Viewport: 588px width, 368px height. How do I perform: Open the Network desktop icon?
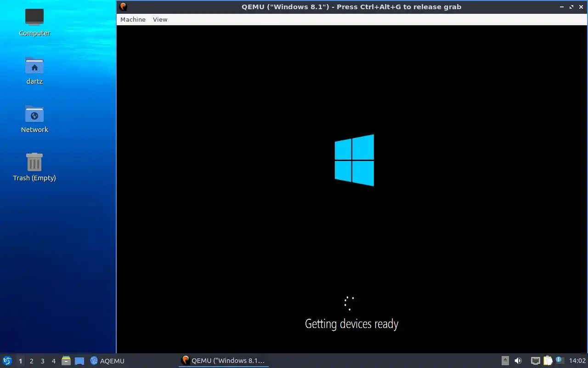[34, 119]
